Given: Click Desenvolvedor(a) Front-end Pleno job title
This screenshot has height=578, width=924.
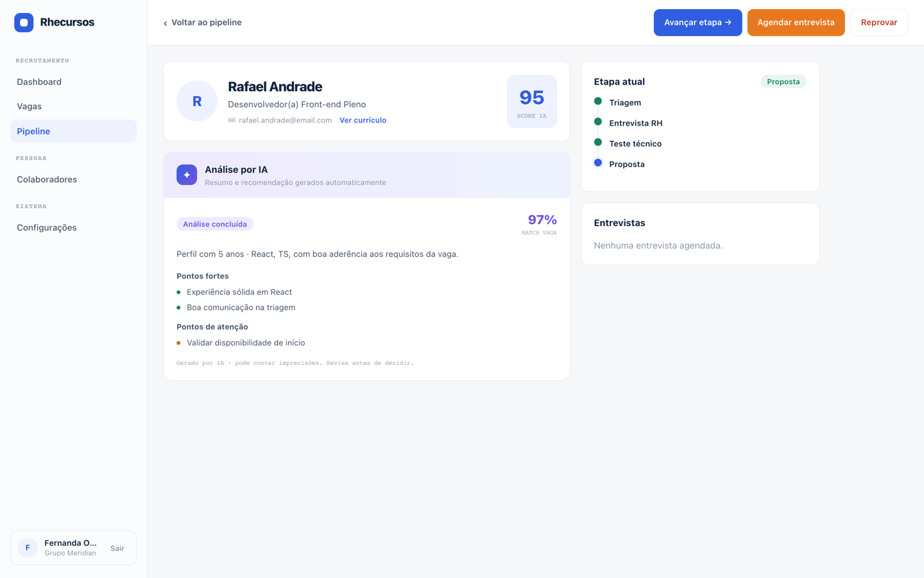Looking at the screenshot, I should [297, 105].
